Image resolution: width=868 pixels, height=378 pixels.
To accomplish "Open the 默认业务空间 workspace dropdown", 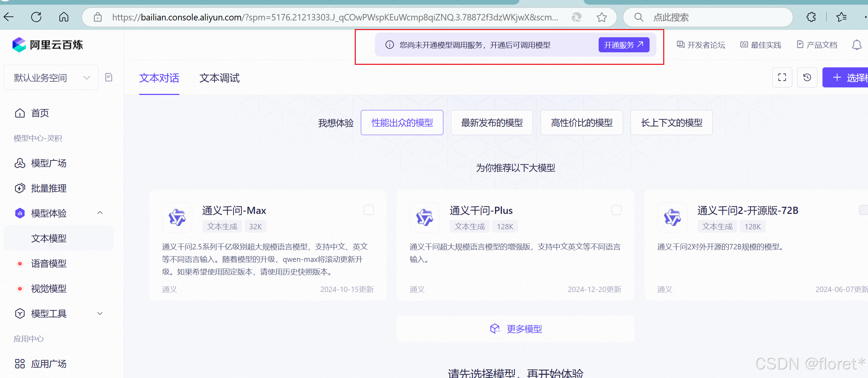I will coord(51,77).
